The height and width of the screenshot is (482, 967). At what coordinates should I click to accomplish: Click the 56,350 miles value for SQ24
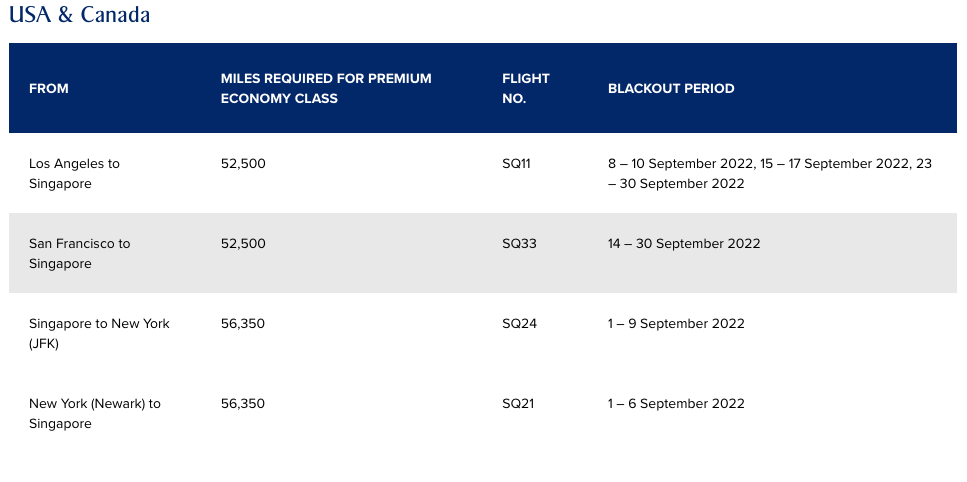coord(243,324)
